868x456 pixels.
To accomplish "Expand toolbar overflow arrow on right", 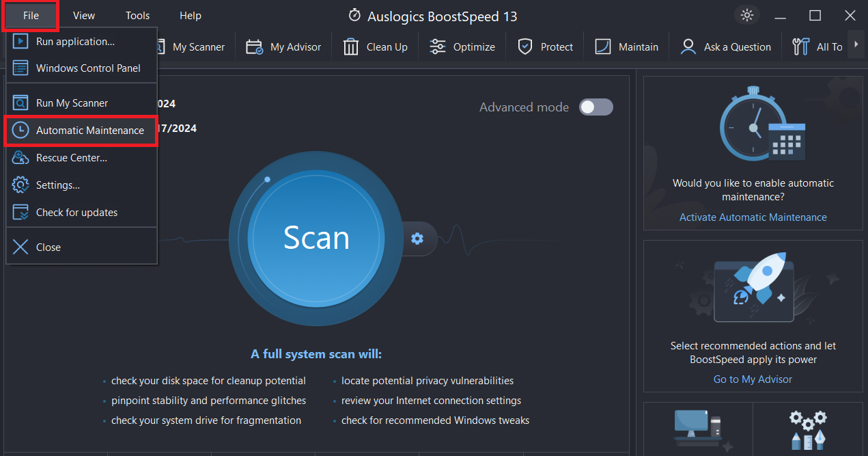I will pyautogui.click(x=856, y=46).
